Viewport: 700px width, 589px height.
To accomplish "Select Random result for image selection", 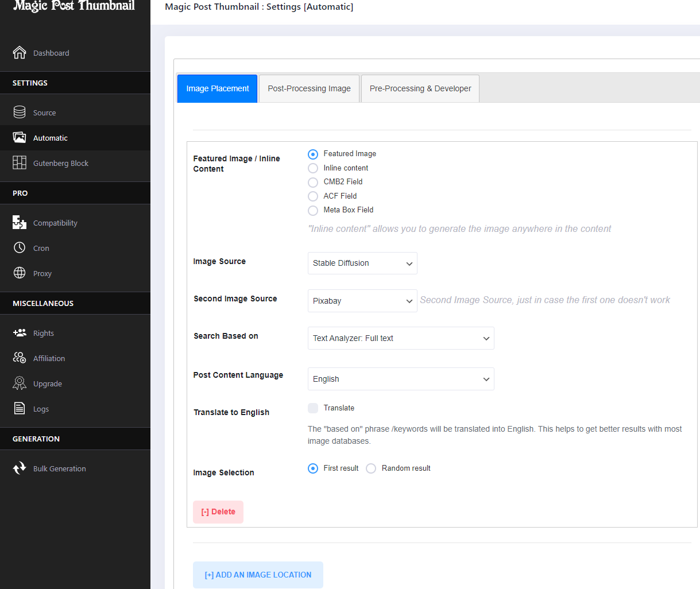I will pyautogui.click(x=371, y=468).
